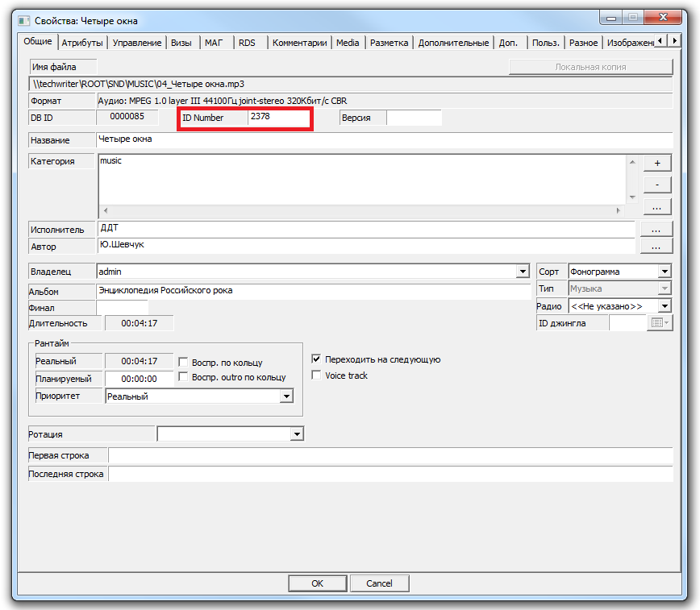Open the Управление tab
700x610 pixels.
click(x=137, y=43)
